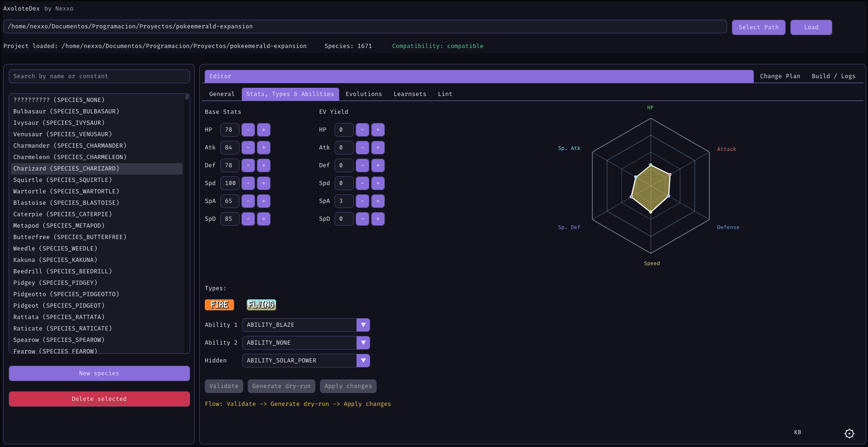The image size is (868, 447).
Task: Select Butterfree in the species list
Action: coord(97,237)
